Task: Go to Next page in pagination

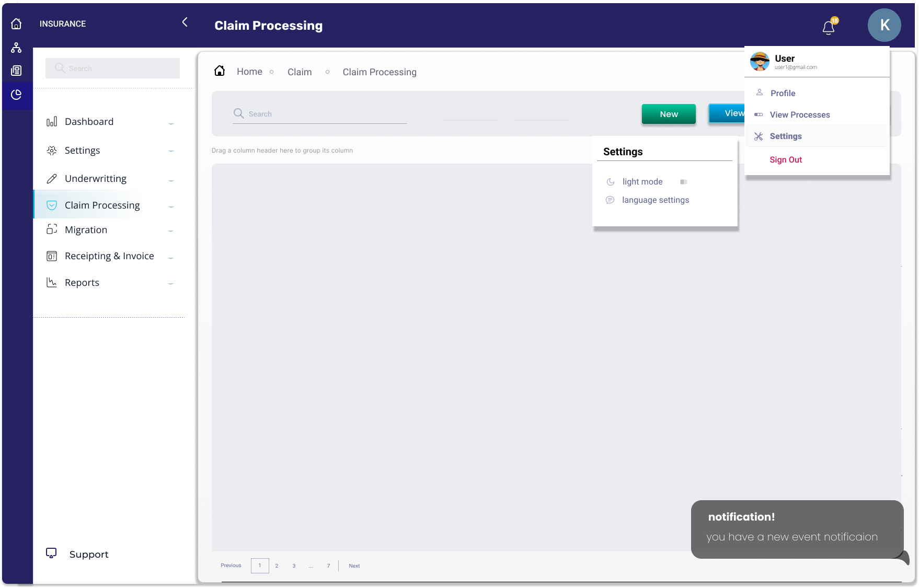Action: [x=354, y=566]
